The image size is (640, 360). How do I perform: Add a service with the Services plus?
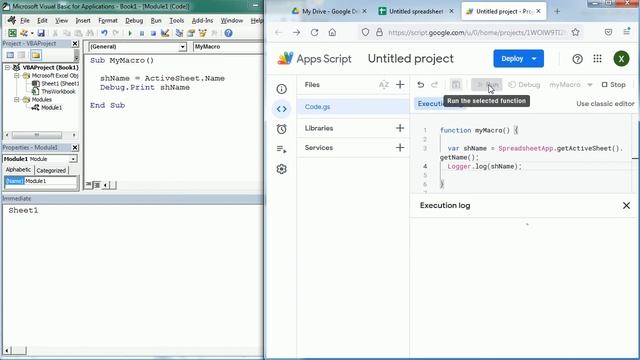pyautogui.click(x=400, y=147)
